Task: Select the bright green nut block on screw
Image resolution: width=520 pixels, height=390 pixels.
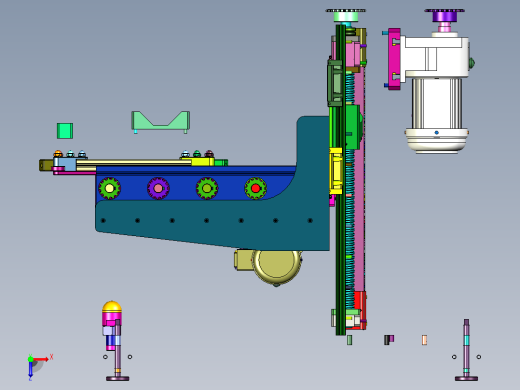Action: [353, 127]
